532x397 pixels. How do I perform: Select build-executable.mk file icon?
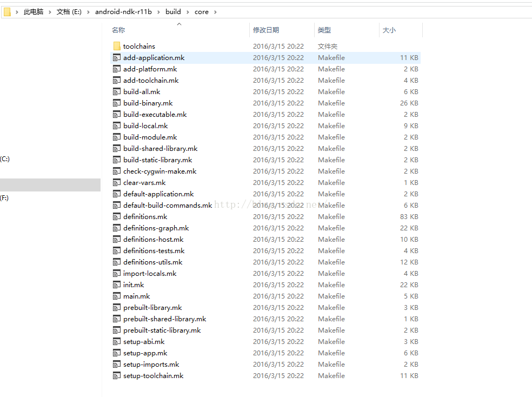(x=117, y=115)
